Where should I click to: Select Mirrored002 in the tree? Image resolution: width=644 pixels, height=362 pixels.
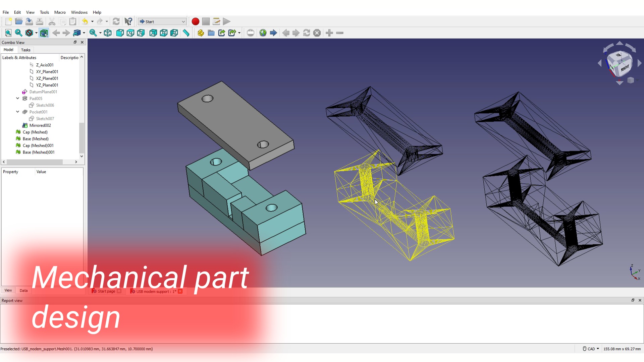(40, 125)
